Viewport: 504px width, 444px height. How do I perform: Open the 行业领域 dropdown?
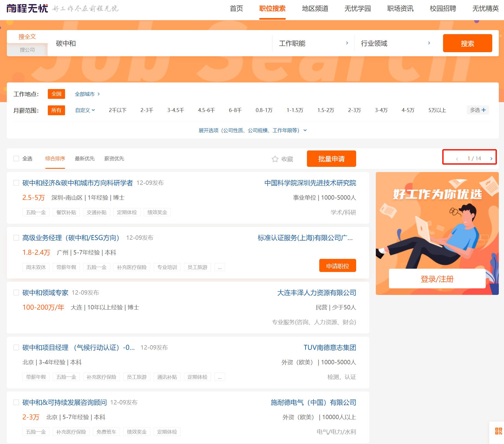[394, 43]
